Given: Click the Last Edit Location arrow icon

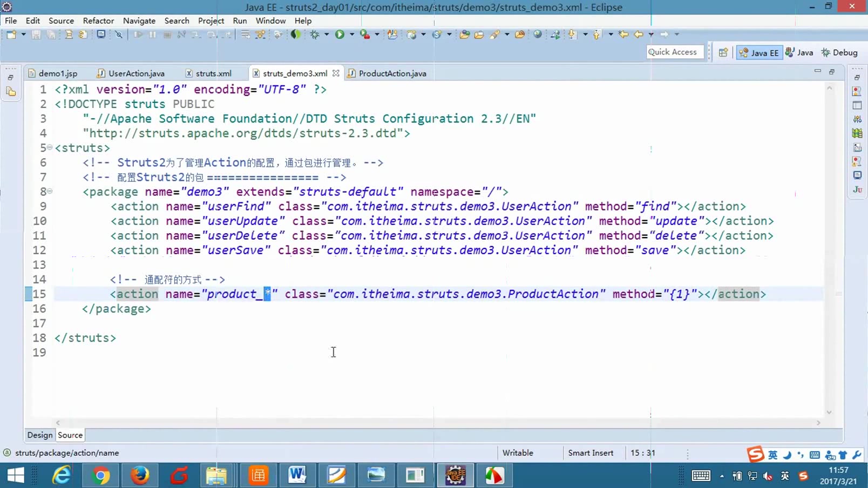Looking at the screenshot, I should tap(624, 35).
